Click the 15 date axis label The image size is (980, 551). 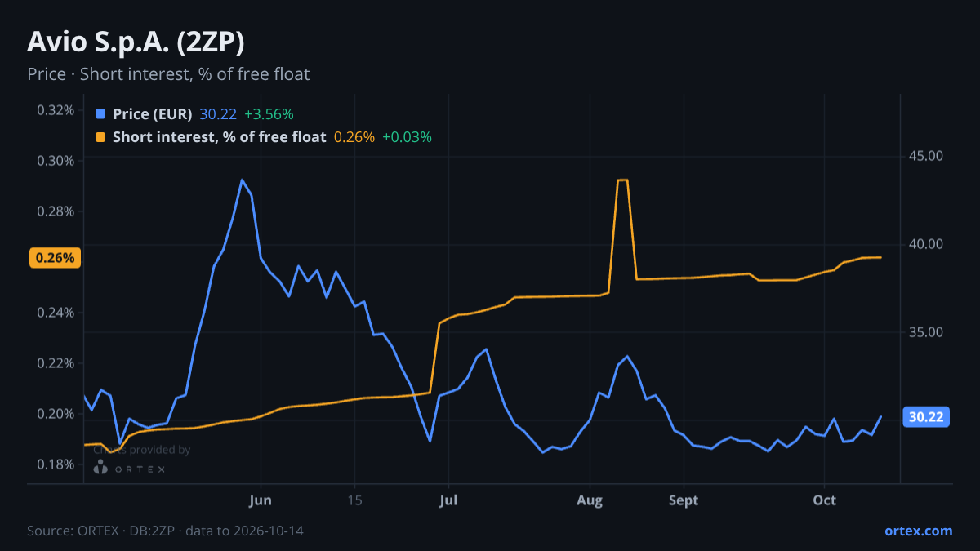pos(354,500)
